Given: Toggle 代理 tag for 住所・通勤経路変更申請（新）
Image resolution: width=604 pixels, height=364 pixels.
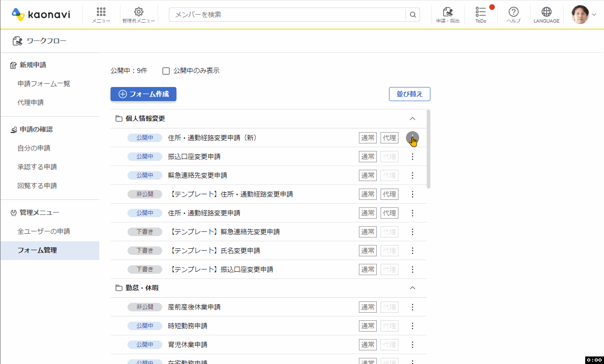Looking at the screenshot, I should coord(389,138).
